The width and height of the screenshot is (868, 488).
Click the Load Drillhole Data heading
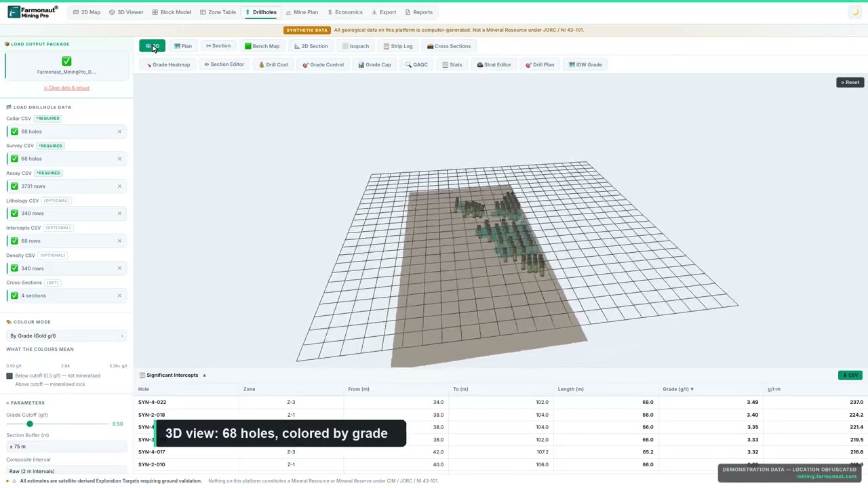click(39, 107)
